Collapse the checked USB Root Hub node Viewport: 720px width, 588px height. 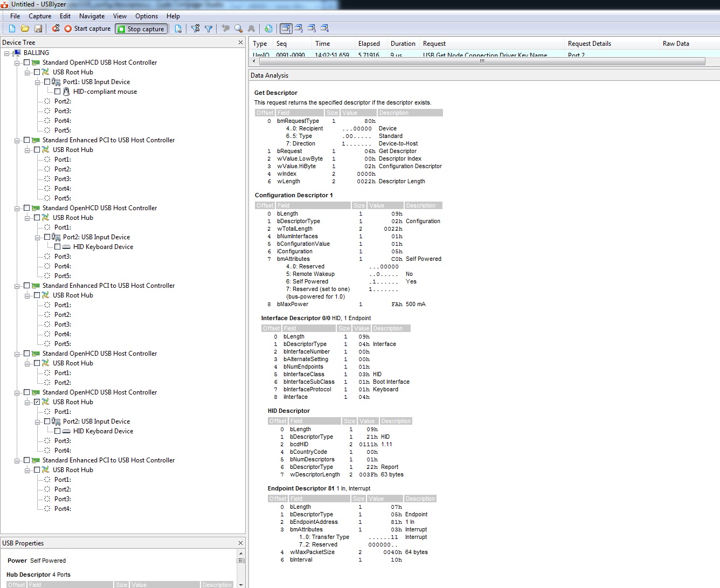(x=27, y=402)
